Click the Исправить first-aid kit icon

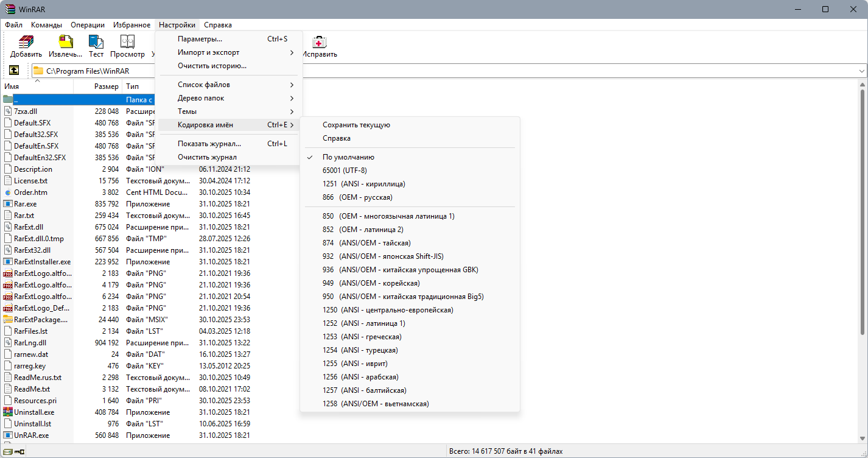coord(319,42)
